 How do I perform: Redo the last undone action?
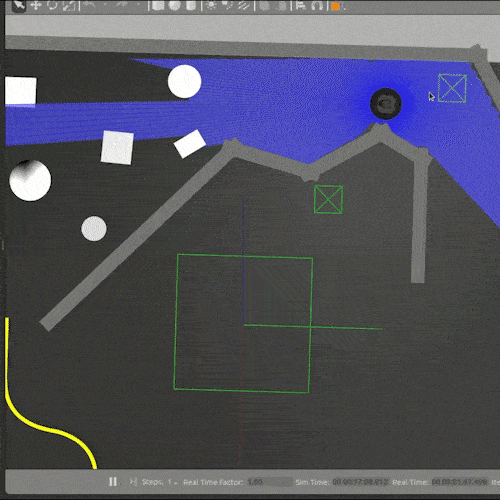pyautogui.click(x=122, y=4)
